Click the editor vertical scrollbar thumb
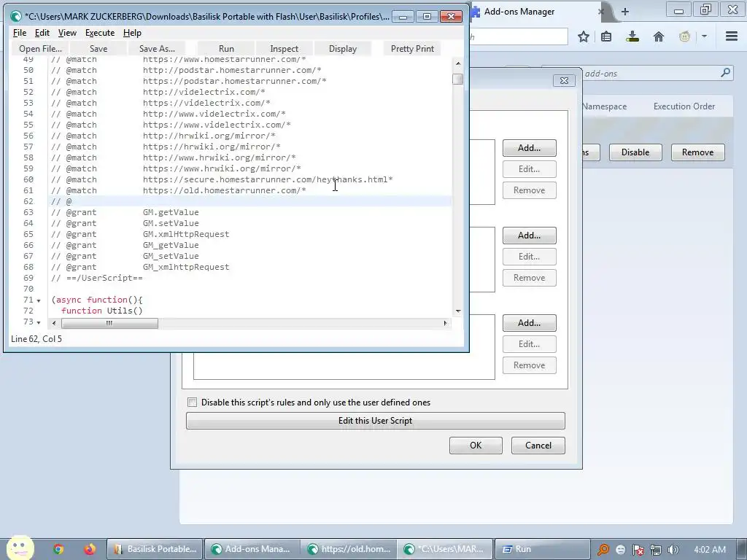The width and height of the screenshot is (747, 560). (x=458, y=79)
